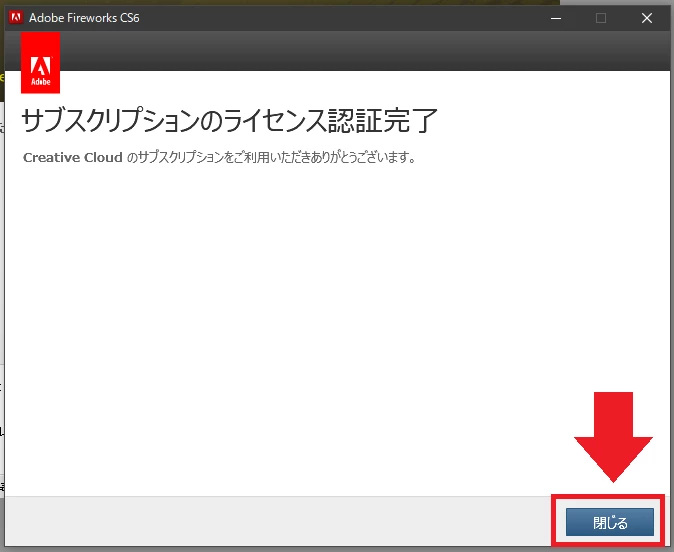The image size is (674, 552).
Task: Minimize the Adobe Fireworks CS6 window
Action: coord(556,18)
